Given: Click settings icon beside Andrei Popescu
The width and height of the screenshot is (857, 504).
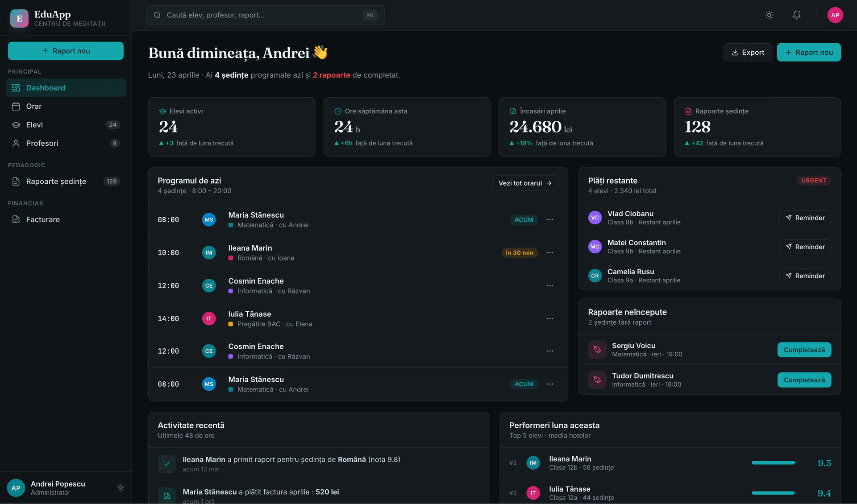Looking at the screenshot, I should pos(121,488).
